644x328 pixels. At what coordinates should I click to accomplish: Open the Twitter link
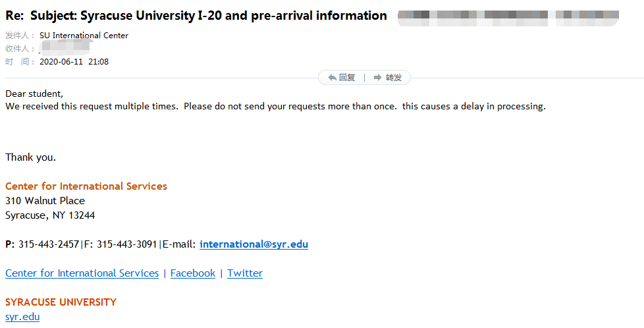coord(245,273)
